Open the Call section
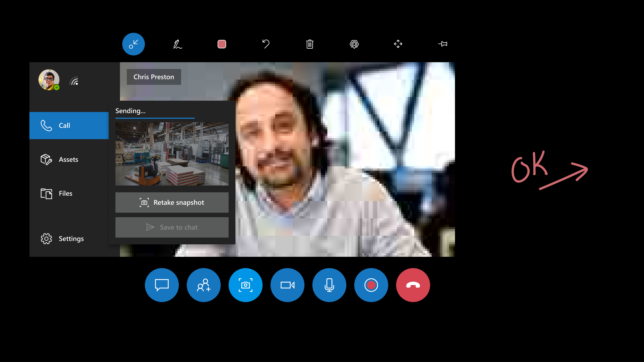Viewport: 644px width, 362px height. pos(68,125)
